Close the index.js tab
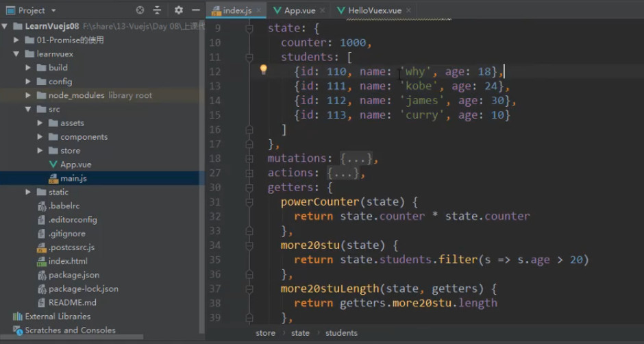 point(258,11)
